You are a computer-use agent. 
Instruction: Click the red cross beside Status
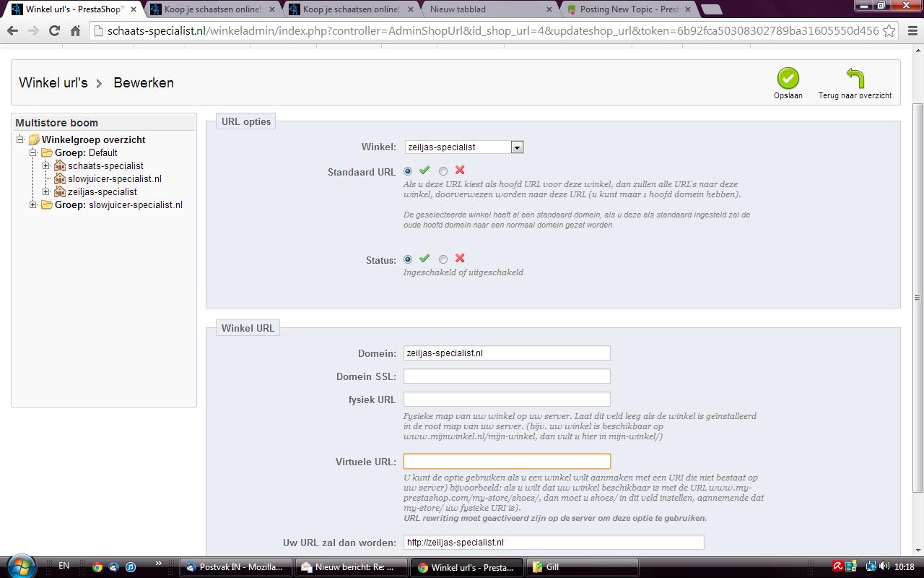[x=460, y=259]
